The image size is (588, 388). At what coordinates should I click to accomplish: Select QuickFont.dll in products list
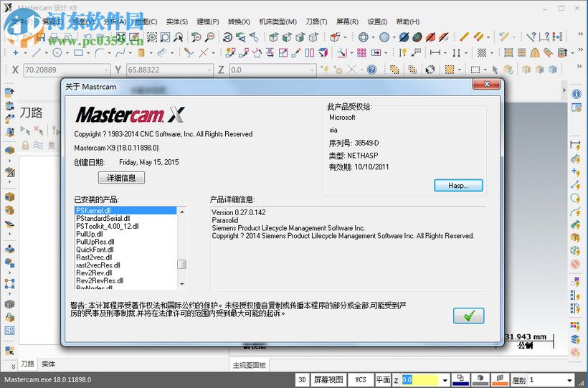125,250
